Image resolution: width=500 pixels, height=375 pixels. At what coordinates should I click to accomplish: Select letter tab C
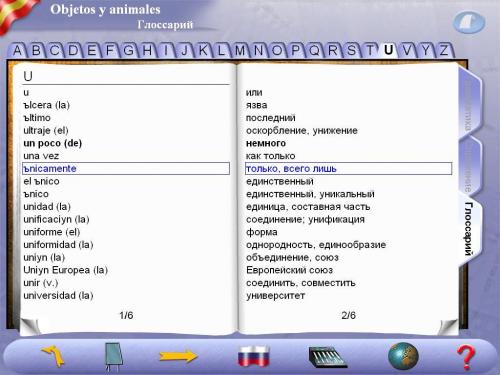pyautogui.click(x=55, y=51)
